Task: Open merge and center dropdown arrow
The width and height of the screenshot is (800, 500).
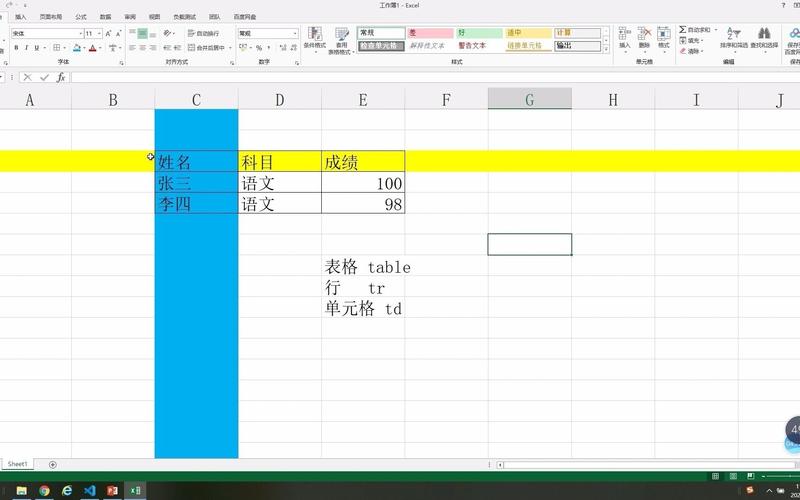Action: click(230, 47)
